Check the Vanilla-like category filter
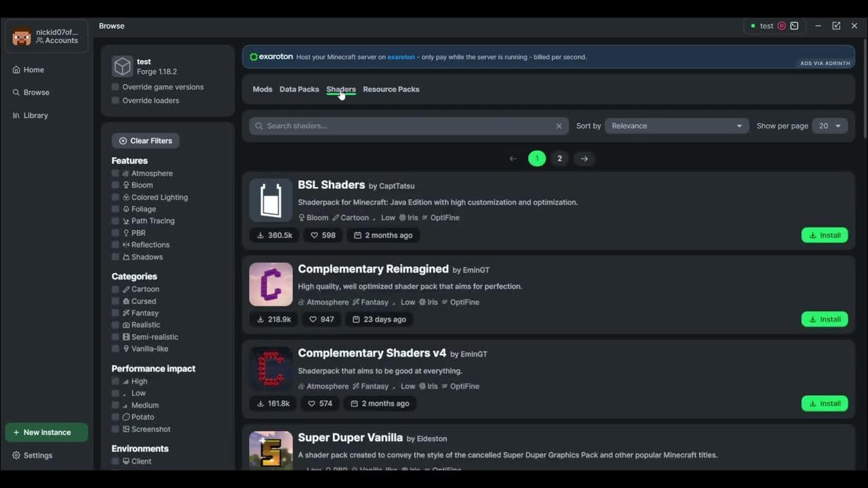 (115, 349)
